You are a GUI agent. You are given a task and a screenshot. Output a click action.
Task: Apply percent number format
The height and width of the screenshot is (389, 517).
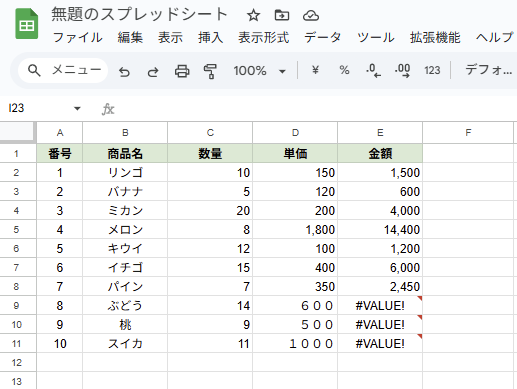pyautogui.click(x=344, y=70)
